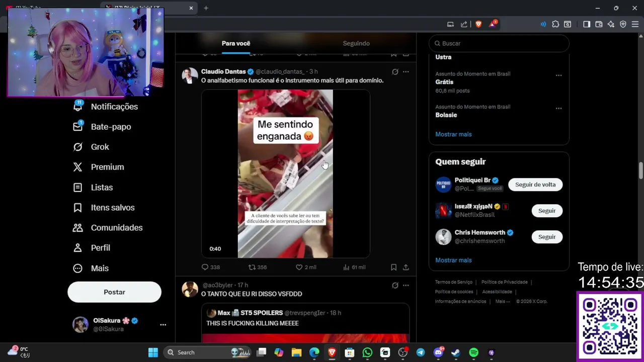Open more options for Bolasie trend
This screenshot has width=644, height=362.
pos(558,108)
